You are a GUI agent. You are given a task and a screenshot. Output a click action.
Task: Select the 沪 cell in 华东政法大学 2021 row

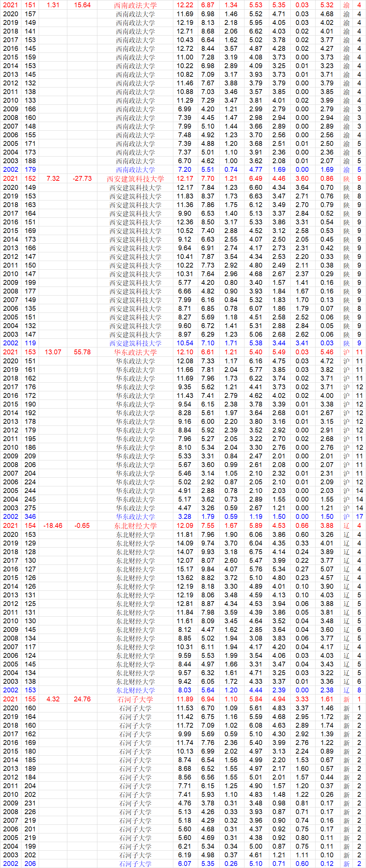346,352
